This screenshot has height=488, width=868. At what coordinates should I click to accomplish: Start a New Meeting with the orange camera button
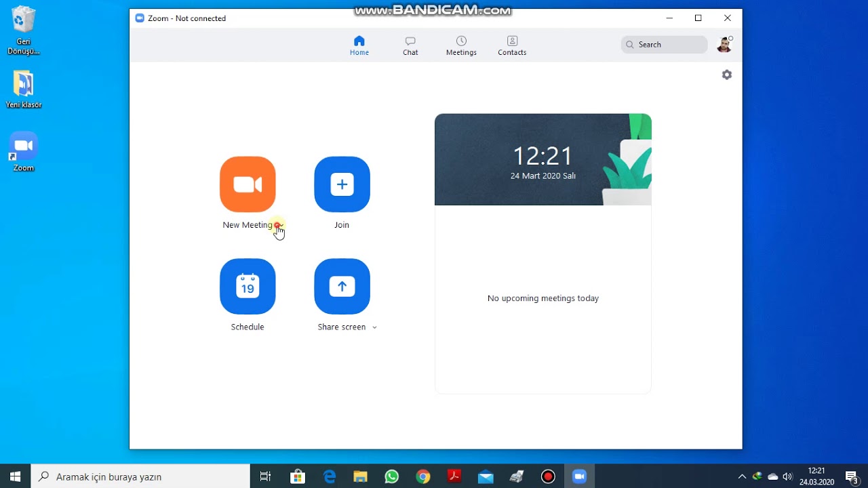(x=248, y=184)
